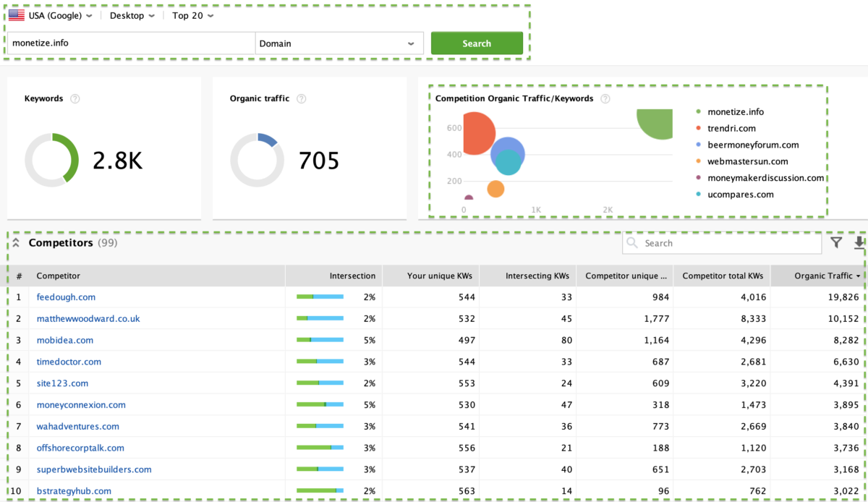This screenshot has width=868, height=502.
Task: Open the matthewwoodward.co.uk link
Action: (x=88, y=318)
